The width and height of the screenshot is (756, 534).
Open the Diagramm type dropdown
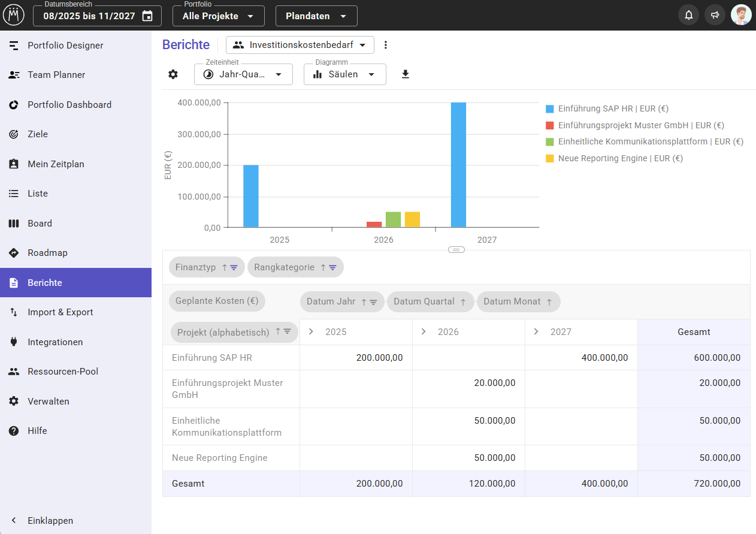pyautogui.click(x=344, y=74)
